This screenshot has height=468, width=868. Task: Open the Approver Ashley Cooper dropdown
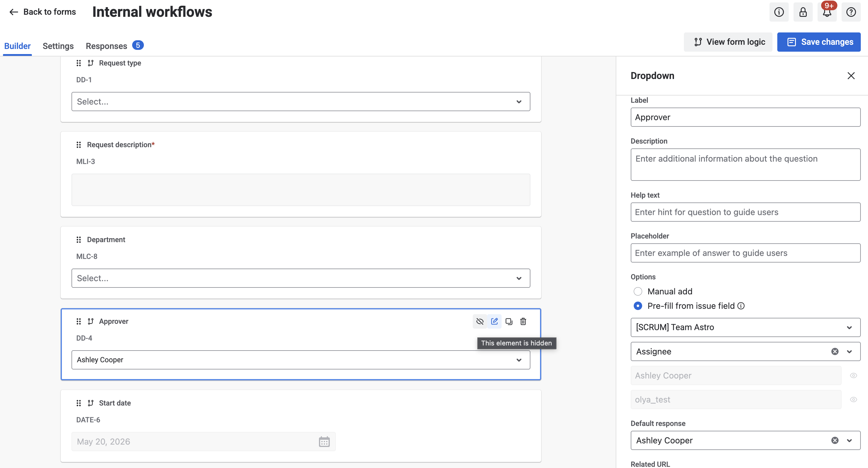click(301, 360)
